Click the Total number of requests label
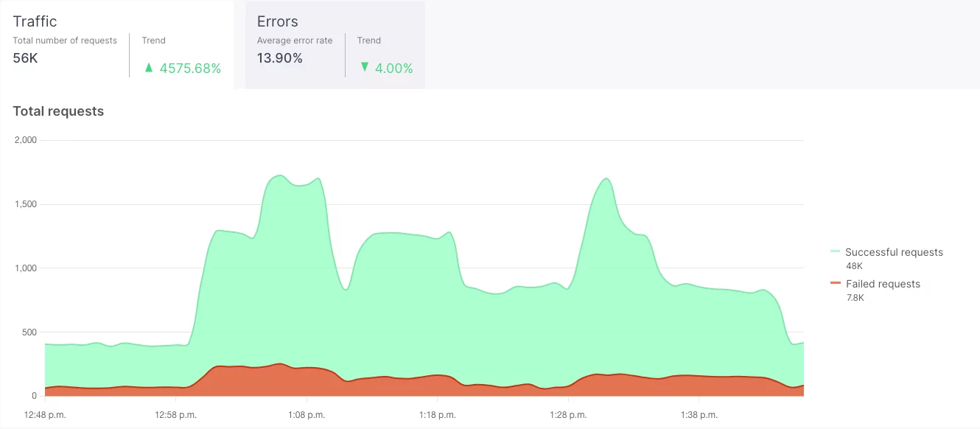The width and height of the screenshot is (980, 429). (x=65, y=41)
